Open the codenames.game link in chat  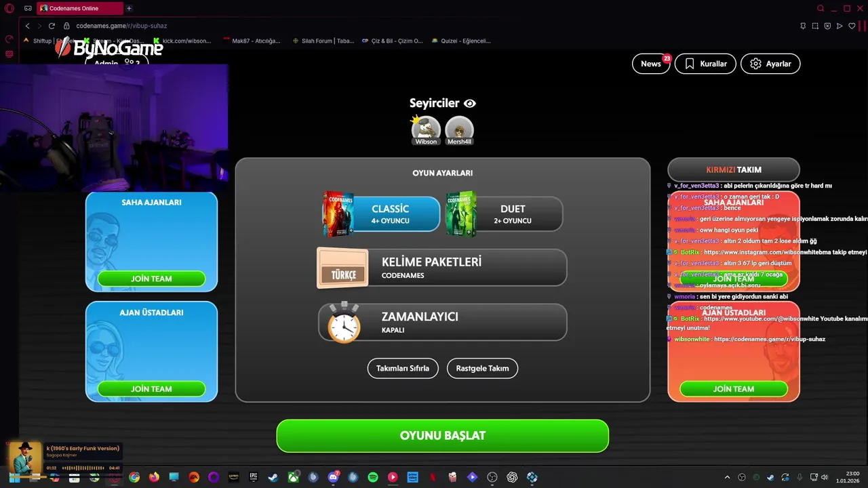pos(770,339)
